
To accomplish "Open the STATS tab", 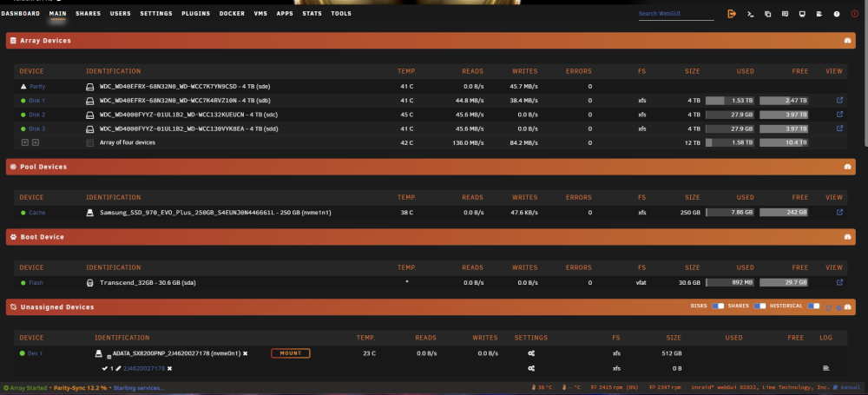I will 312,13.
